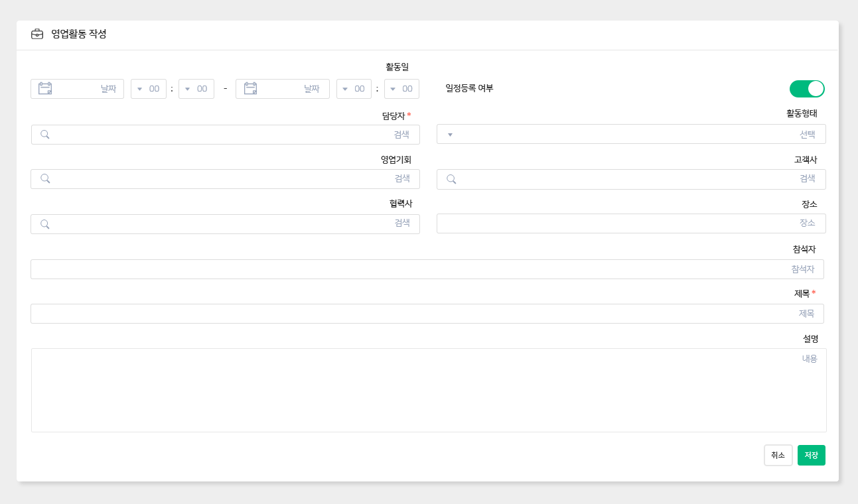Toggle the 일정등록 여부 switch off

click(x=807, y=89)
